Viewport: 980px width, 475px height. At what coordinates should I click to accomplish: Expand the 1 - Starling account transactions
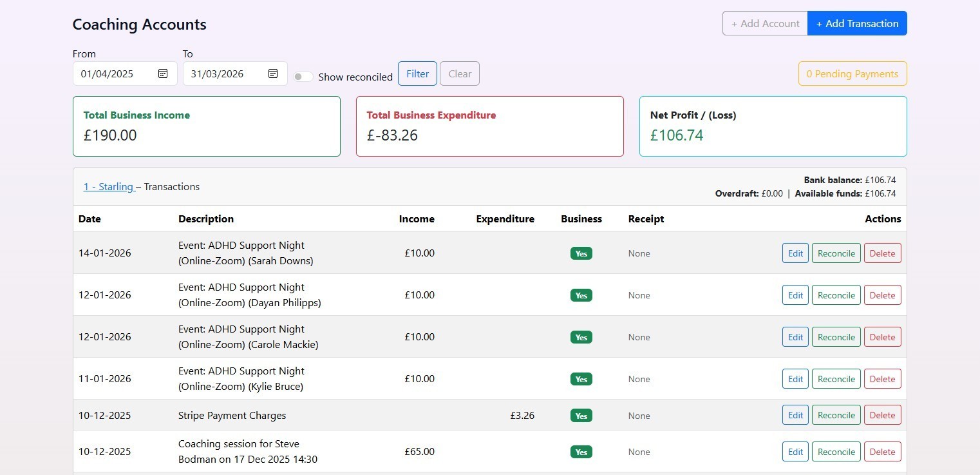[108, 186]
